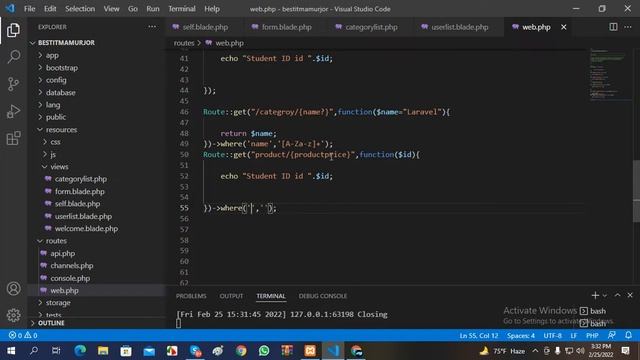Open Task View on taskbar
Image resolution: width=640 pixels, height=360 pixels.
(56, 351)
